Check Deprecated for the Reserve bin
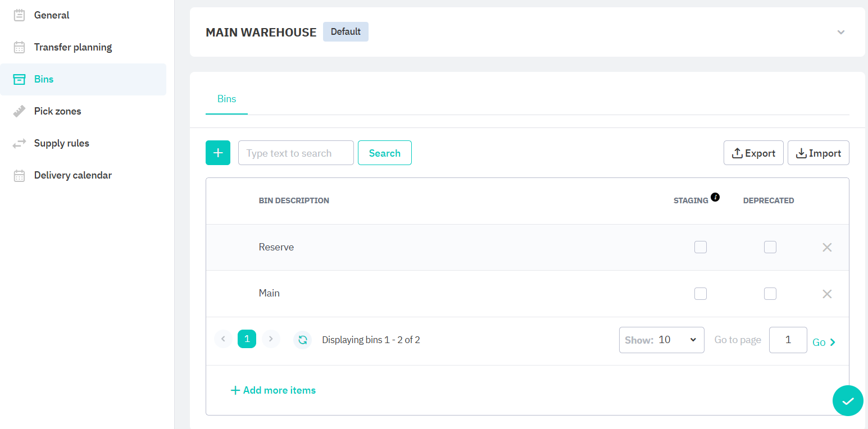 tap(770, 247)
